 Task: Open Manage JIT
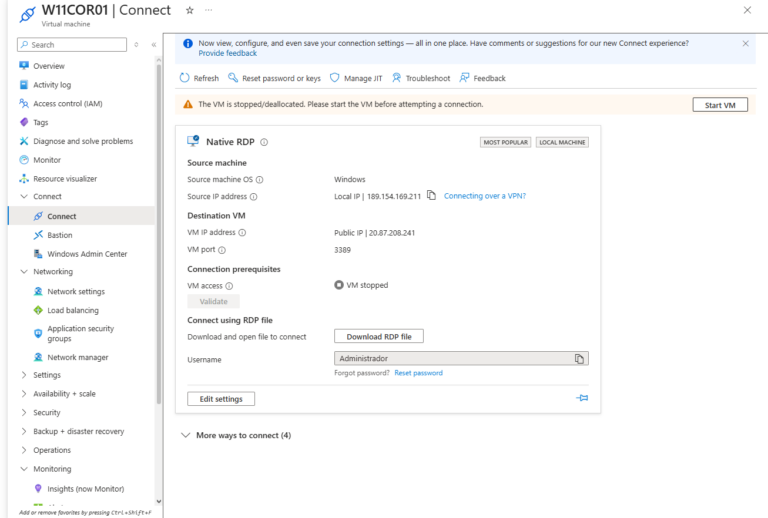point(356,78)
